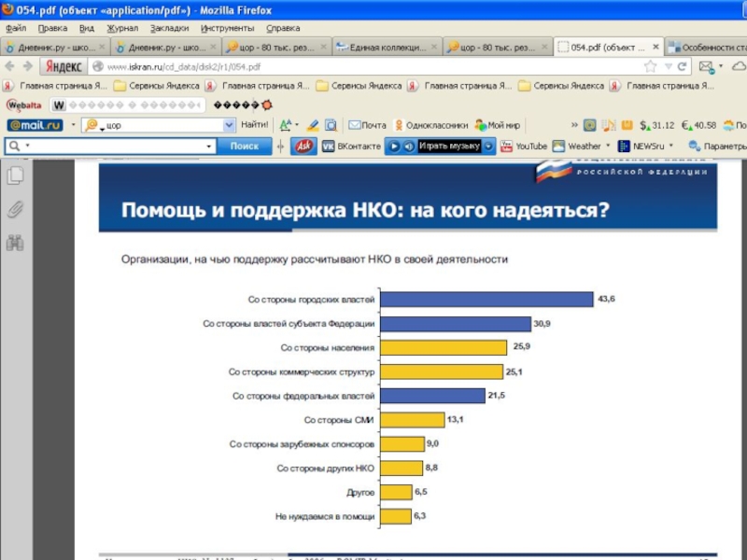747x560 pixels.
Task: Switch to Единая коллекция tab
Action: (x=387, y=48)
